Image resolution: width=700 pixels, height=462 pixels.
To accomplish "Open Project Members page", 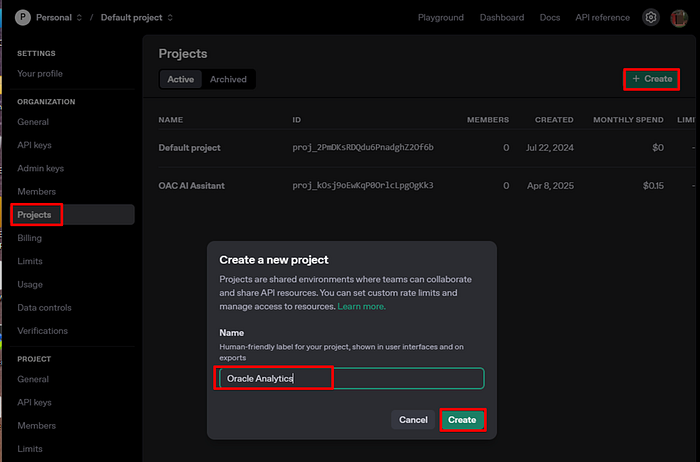I will pos(36,425).
